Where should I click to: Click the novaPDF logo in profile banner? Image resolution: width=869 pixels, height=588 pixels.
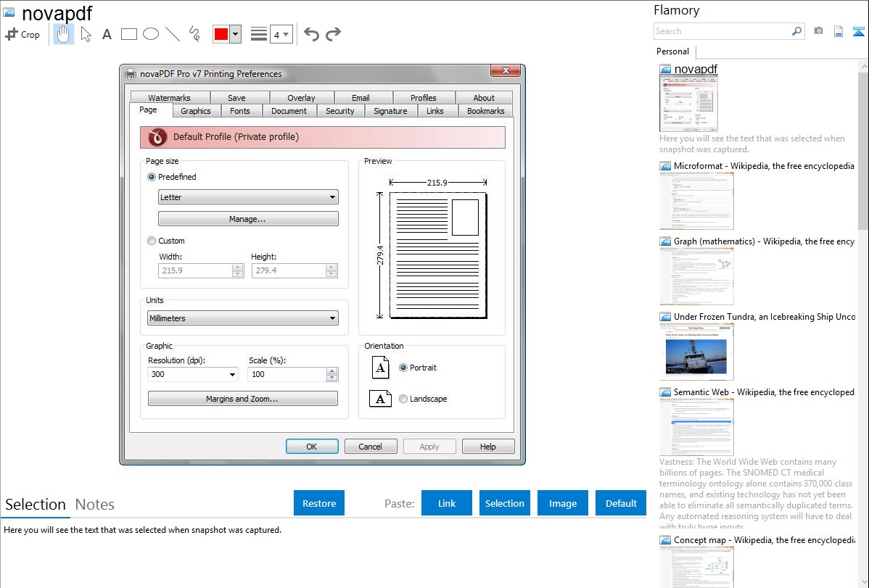(x=157, y=137)
